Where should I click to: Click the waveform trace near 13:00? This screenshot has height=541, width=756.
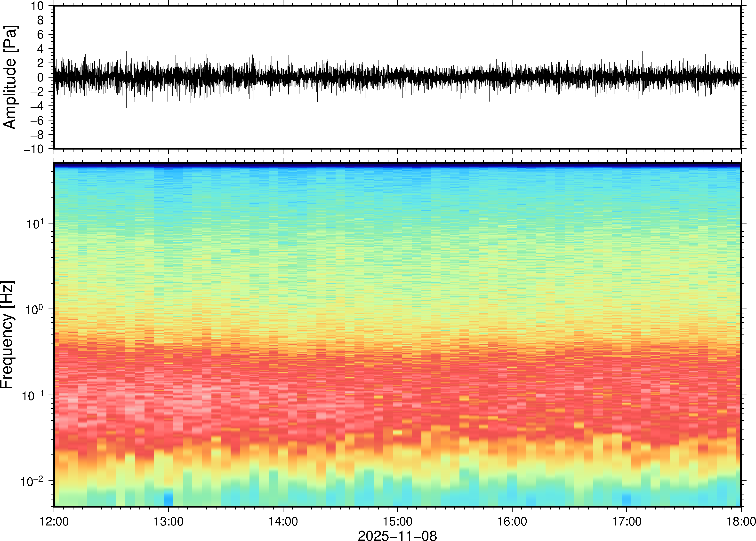(x=168, y=77)
